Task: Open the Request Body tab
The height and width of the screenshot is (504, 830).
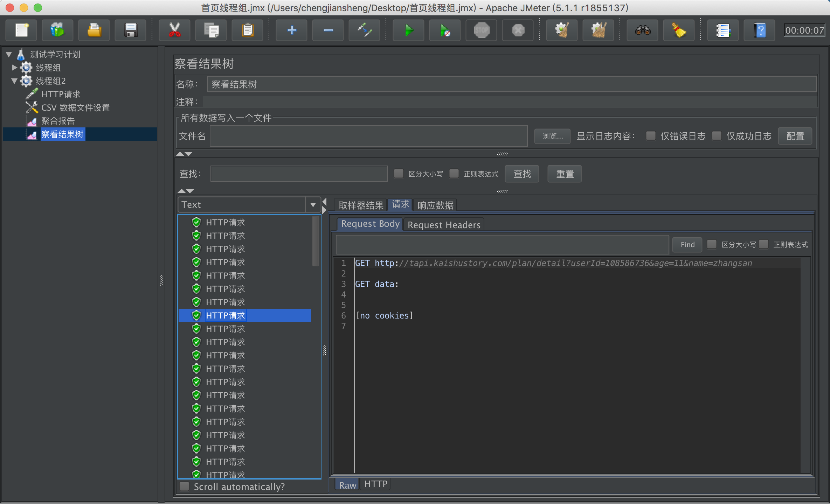Action: coord(370,224)
